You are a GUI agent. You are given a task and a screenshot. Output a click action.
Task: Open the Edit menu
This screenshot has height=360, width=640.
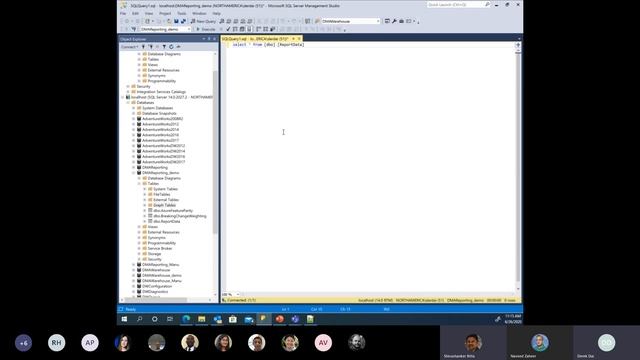tap(135, 13)
